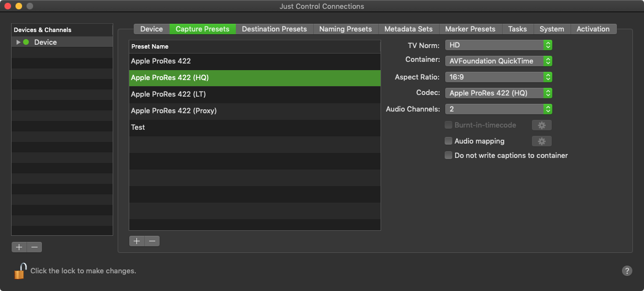Toggle the Burnt-in-timecode checkbox
This screenshot has height=291, width=644.
click(x=448, y=125)
